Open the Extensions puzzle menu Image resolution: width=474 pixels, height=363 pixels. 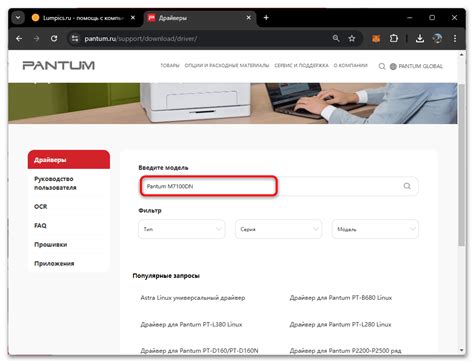[x=394, y=39]
